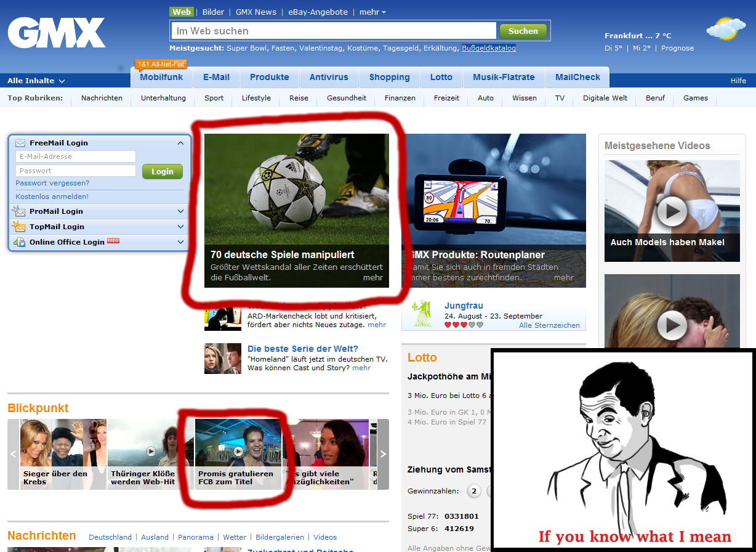Open the Antivirus tab

click(329, 77)
